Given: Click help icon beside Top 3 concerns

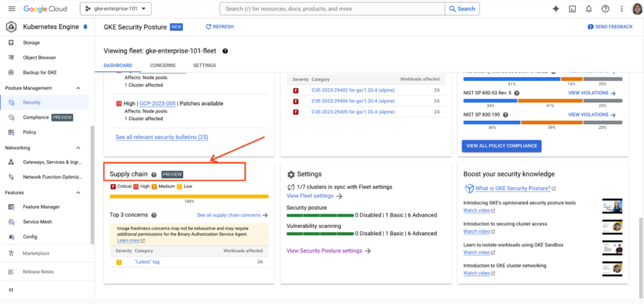Looking at the screenshot, I should [x=154, y=215].
